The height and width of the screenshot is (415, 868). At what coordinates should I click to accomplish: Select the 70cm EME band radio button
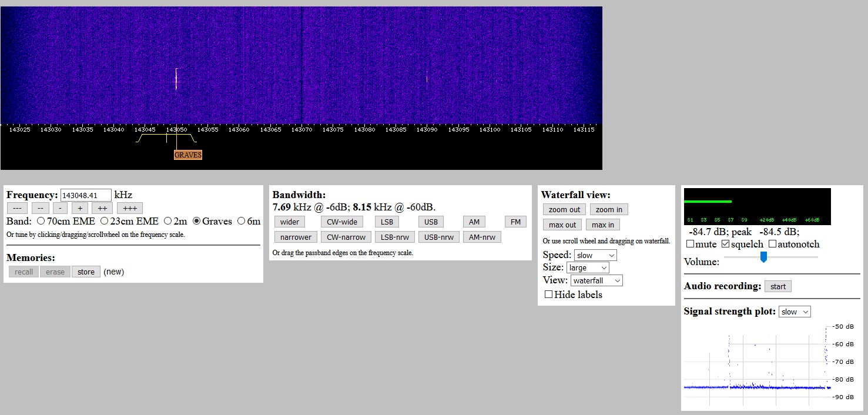41,222
